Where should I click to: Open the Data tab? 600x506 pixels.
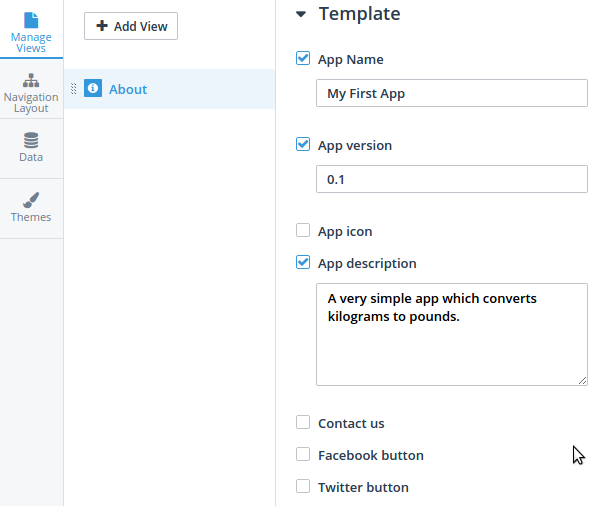(31, 149)
